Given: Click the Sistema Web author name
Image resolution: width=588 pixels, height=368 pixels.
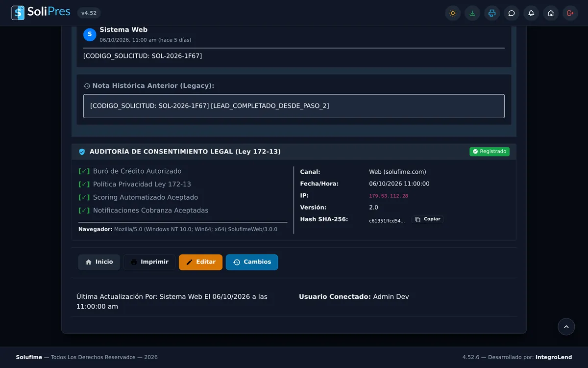Looking at the screenshot, I should coord(123,30).
